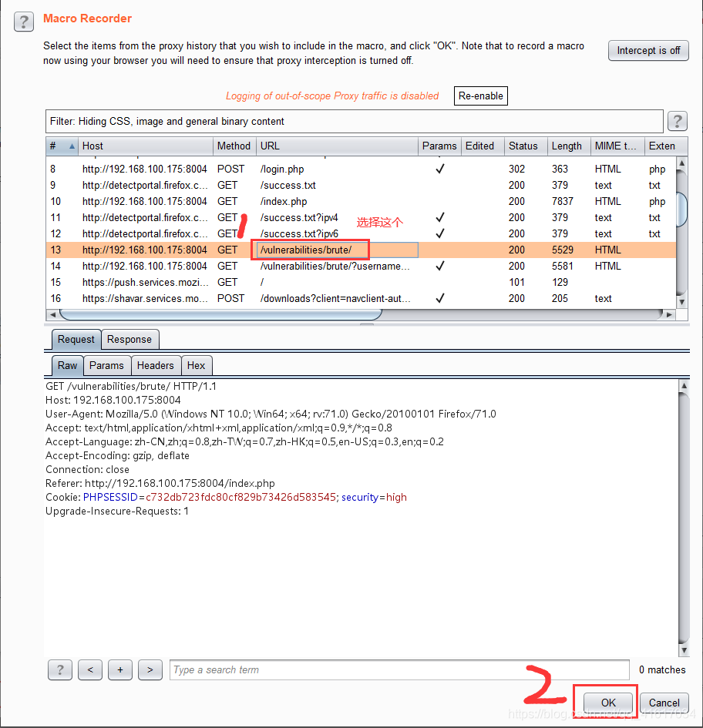Image resolution: width=703 pixels, height=728 pixels.
Task: Sort table by MIME type column header
Action: 617,146
